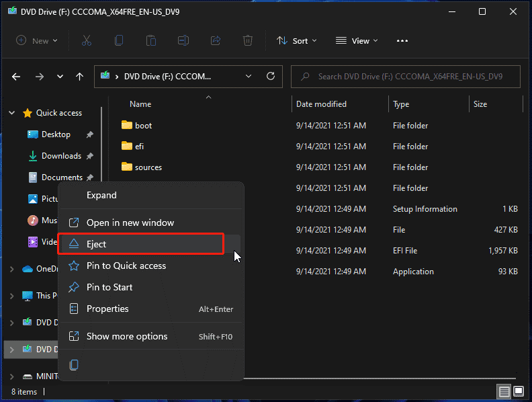Viewport: 532px width, 402px height.
Task: Collapse the Quick access tree node
Action: [12, 113]
